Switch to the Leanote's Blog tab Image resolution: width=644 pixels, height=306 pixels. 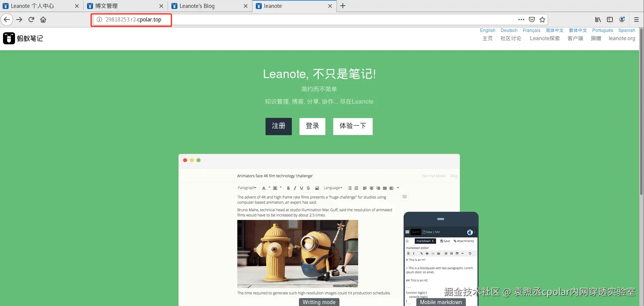pos(210,6)
